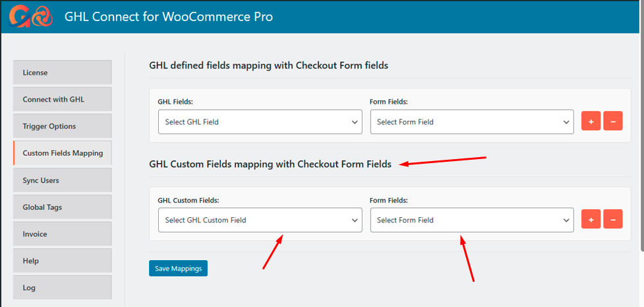The width and height of the screenshot is (644, 307).
Task: Switch to the Global Tags tab
Action: tap(62, 207)
